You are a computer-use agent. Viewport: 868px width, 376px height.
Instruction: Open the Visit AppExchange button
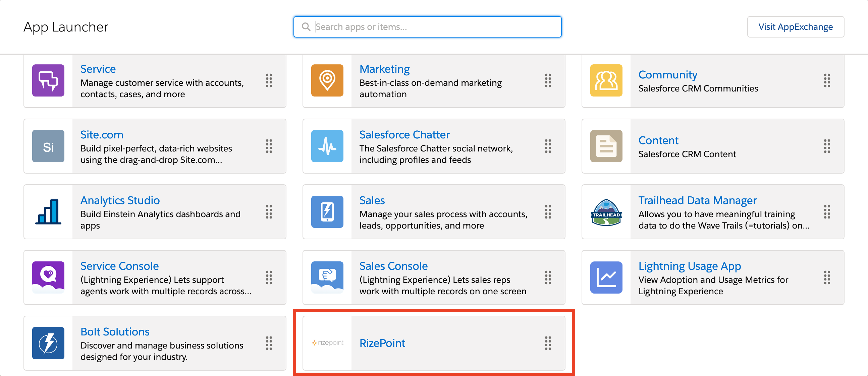tap(795, 26)
